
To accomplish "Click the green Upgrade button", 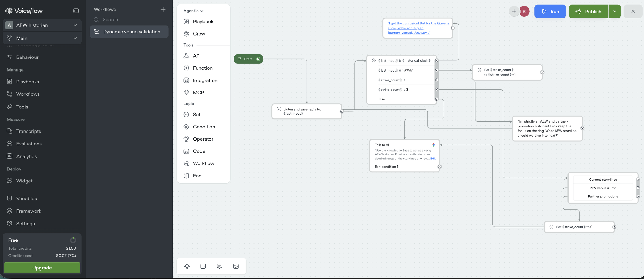I will (42, 268).
